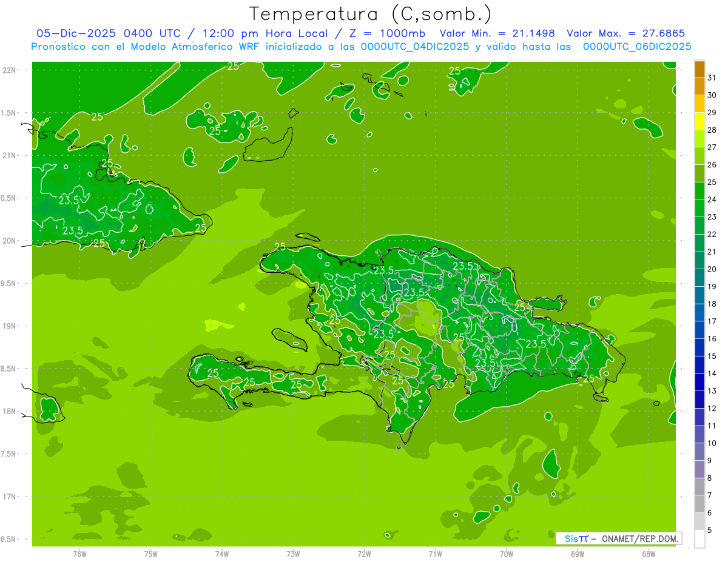Click the "17N" latitude label
The image size is (728, 562).
tap(10, 497)
